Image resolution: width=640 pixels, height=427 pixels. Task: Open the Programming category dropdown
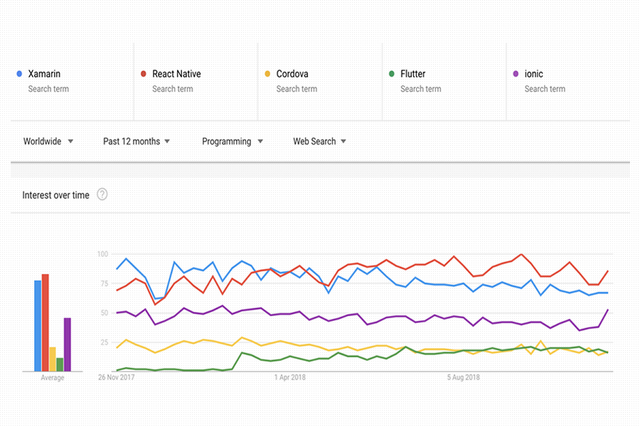coord(232,141)
